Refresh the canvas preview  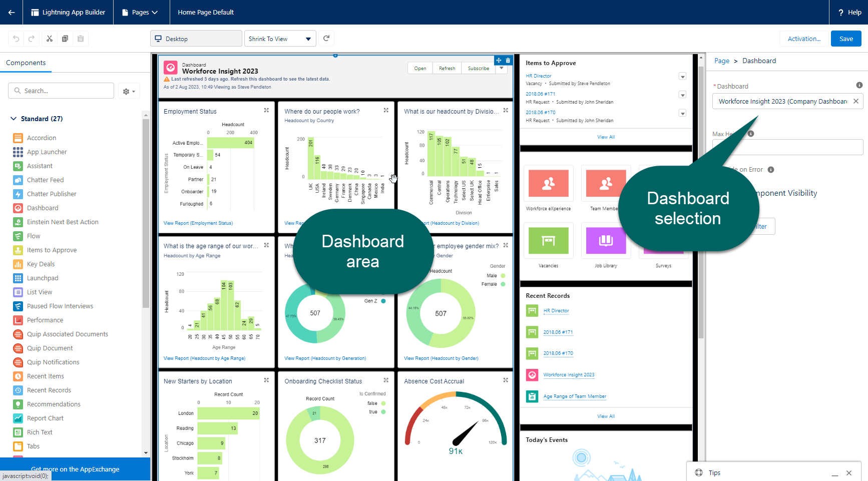[x=326, y=39]
